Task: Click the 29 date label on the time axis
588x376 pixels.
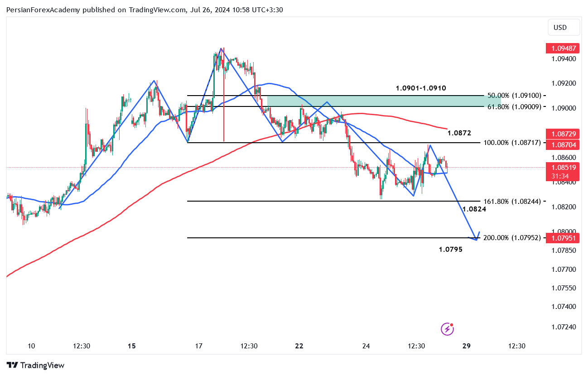Action: [x=467, y=346]
